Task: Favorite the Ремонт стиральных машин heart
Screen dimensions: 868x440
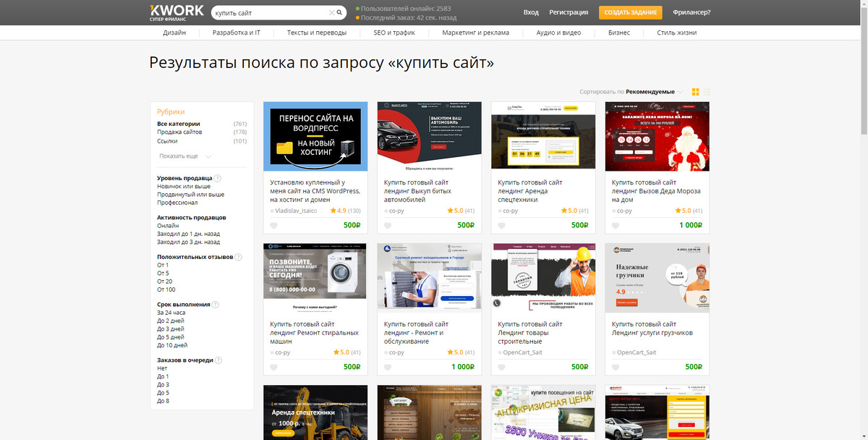Action: point(274,367)
